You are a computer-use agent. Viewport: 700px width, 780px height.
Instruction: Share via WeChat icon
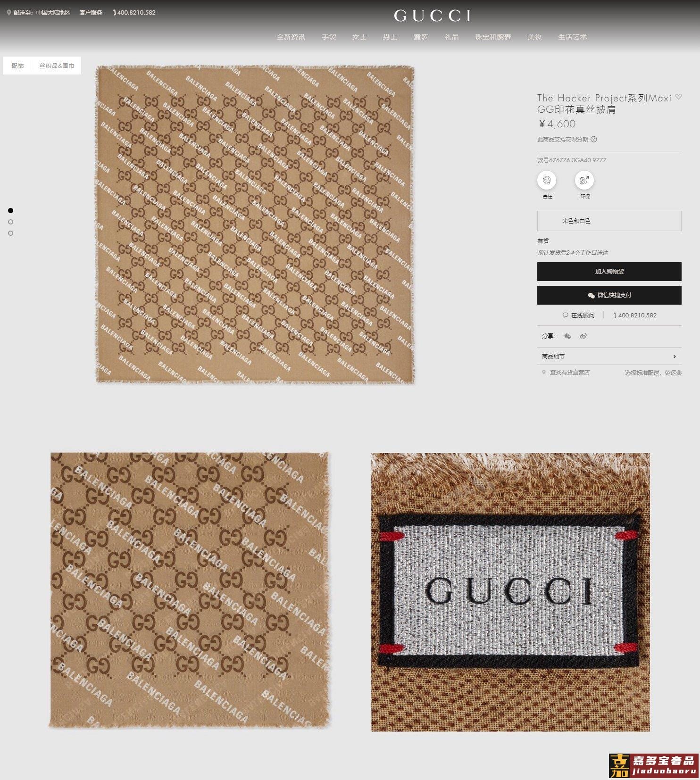[567, 336]
